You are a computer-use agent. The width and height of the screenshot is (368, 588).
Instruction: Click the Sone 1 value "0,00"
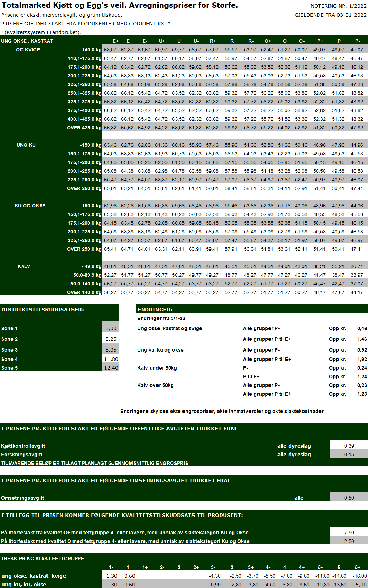coord(111,328)
